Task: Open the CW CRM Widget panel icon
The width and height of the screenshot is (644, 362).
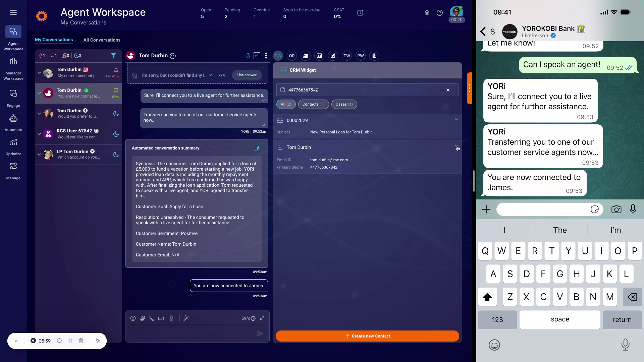Action: coord(278,56)
